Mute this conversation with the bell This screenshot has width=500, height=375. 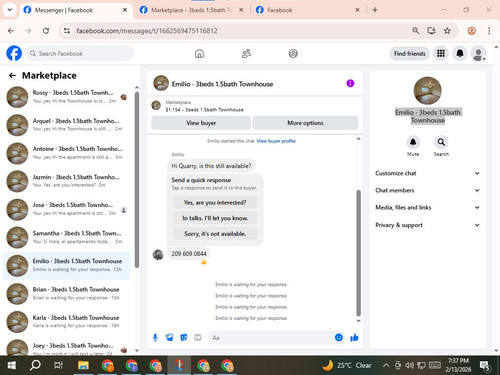pyautogui.click(x=413, y=142)
